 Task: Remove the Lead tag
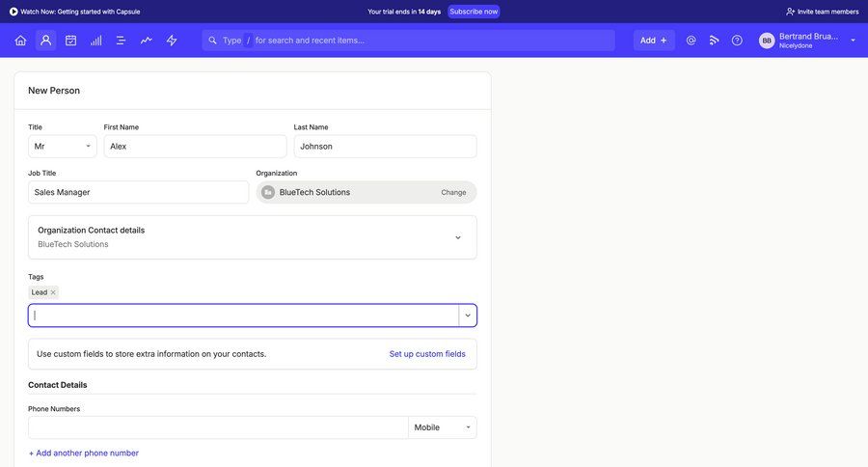53,292
